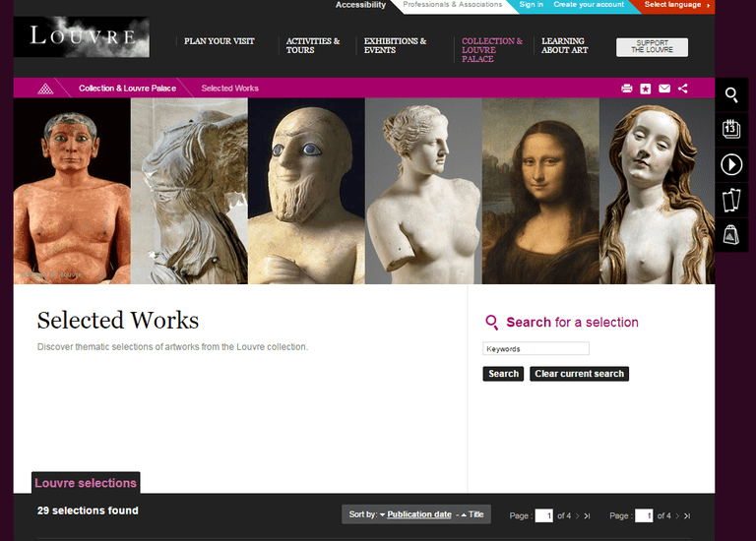Image resolution: width=756 pixels, height=541 pixels.
Task: Open share options icon
Action: point(683,89)
